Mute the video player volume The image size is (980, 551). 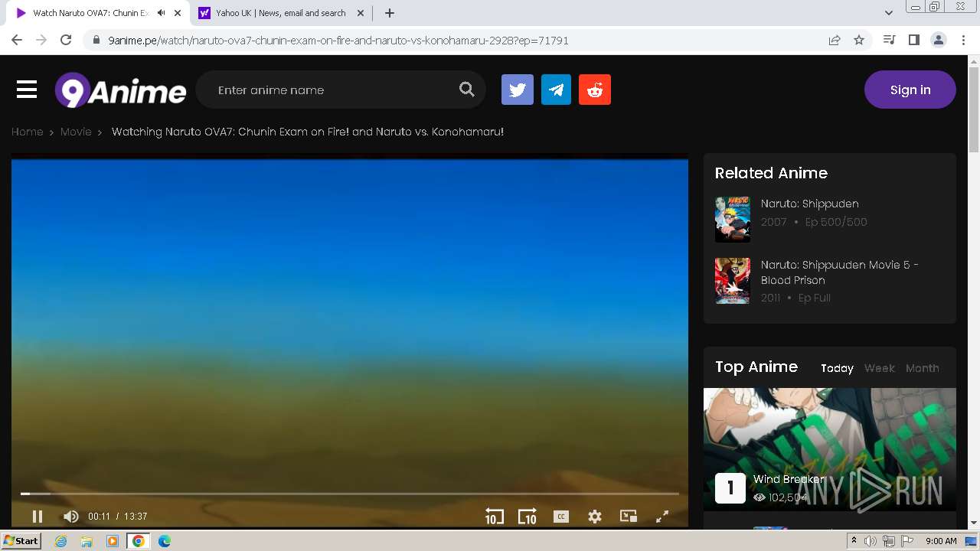tap(70, 517)
